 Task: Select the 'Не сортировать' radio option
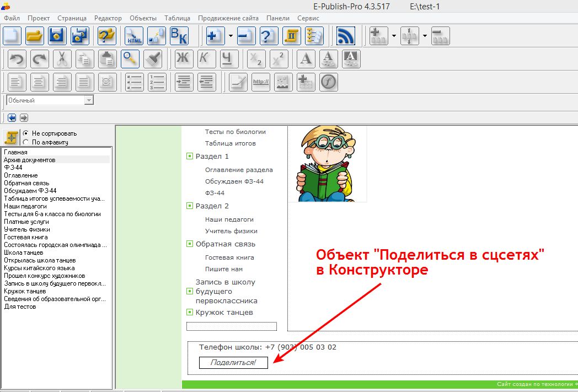pyautogui.click(x=25, y=133)
